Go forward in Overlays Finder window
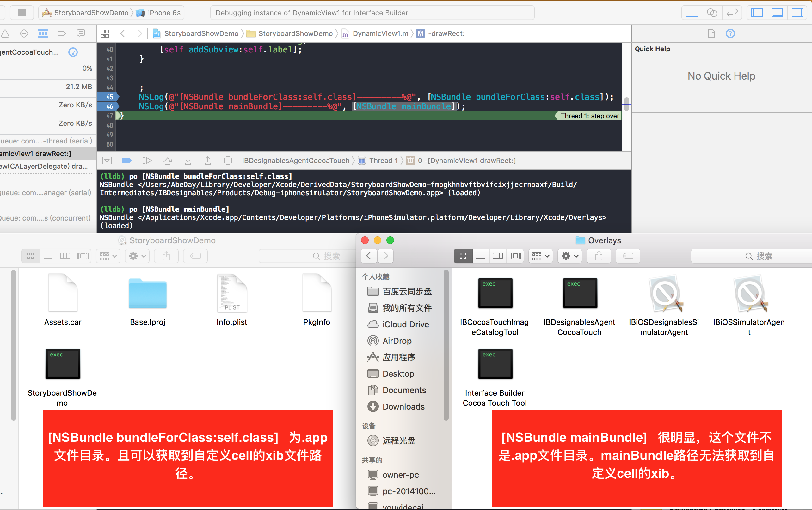The image size is (812, 510). tap(385, 256)
